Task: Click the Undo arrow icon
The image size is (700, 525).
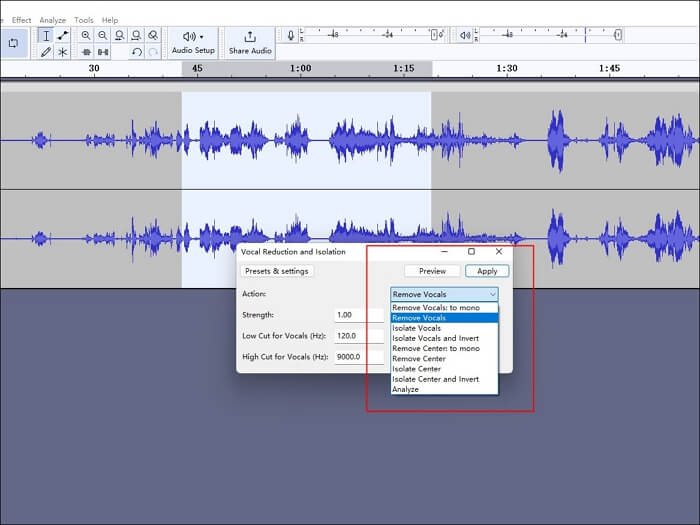Action: (x=137, y=51)
